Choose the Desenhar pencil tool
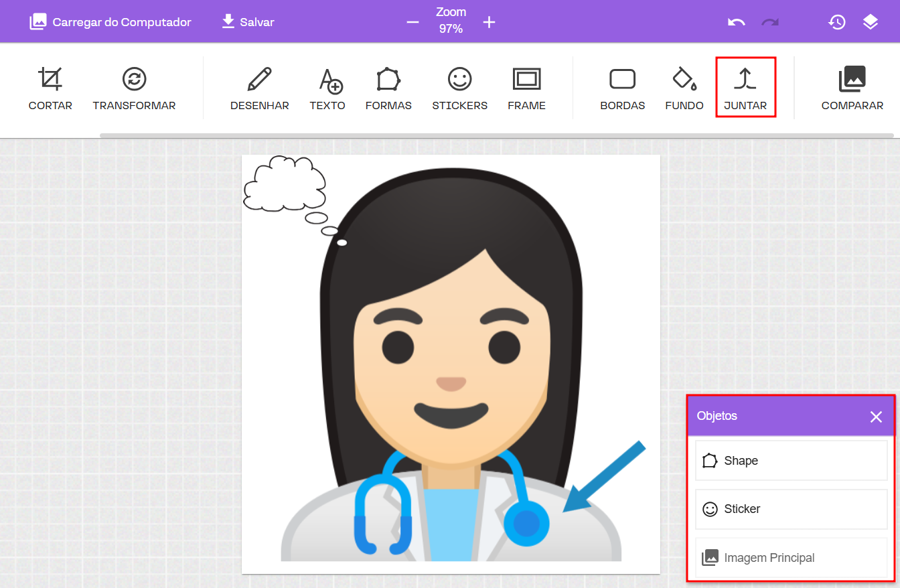The width and height of the screenshot is (900, 588). tap(259, 88)
